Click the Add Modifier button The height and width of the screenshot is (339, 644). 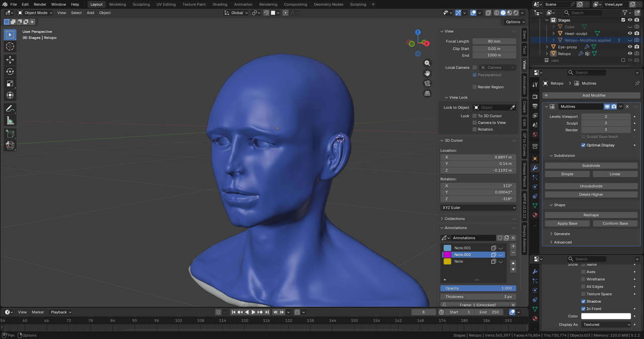pyautogui.click(x=591, y=95)
